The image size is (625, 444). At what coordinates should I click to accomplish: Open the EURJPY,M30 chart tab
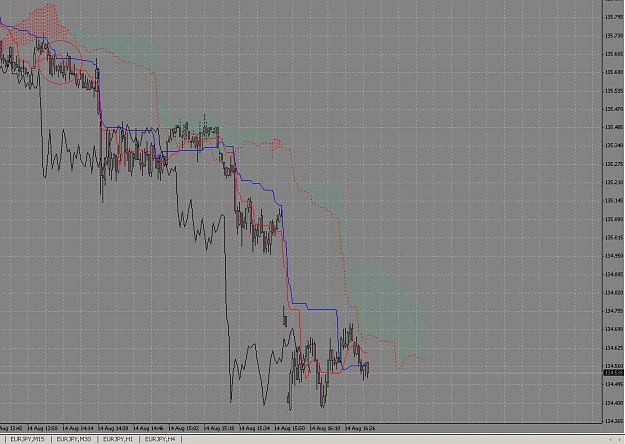click(74, 439)
